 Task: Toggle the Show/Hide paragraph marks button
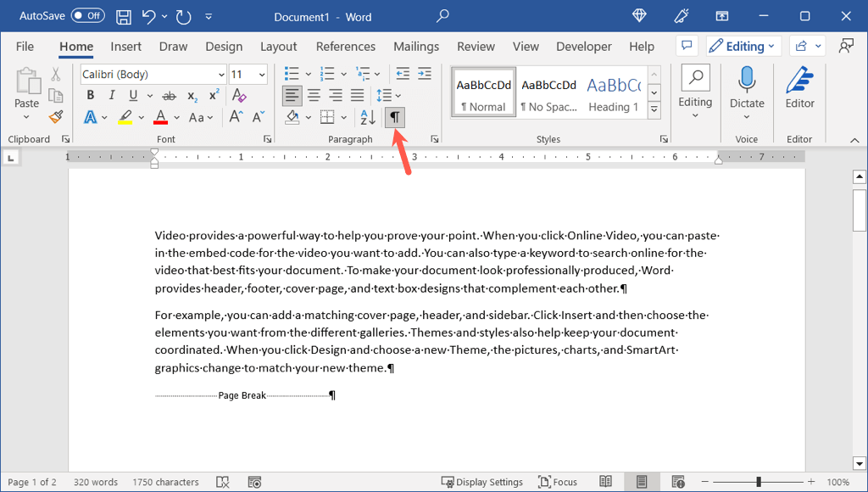point(394,117)
